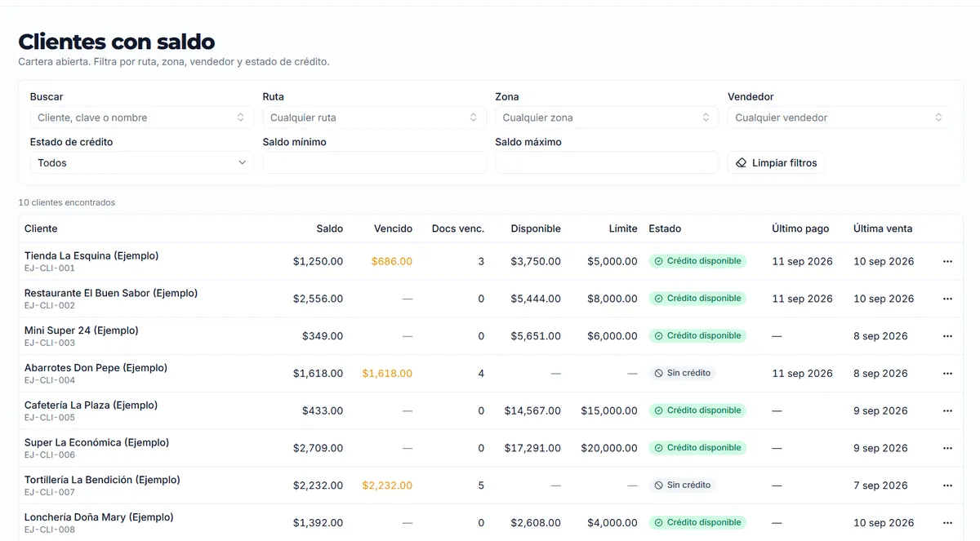The image size is (980, 541).
Task: Click the balance $2,556.00
Action: 318,299
